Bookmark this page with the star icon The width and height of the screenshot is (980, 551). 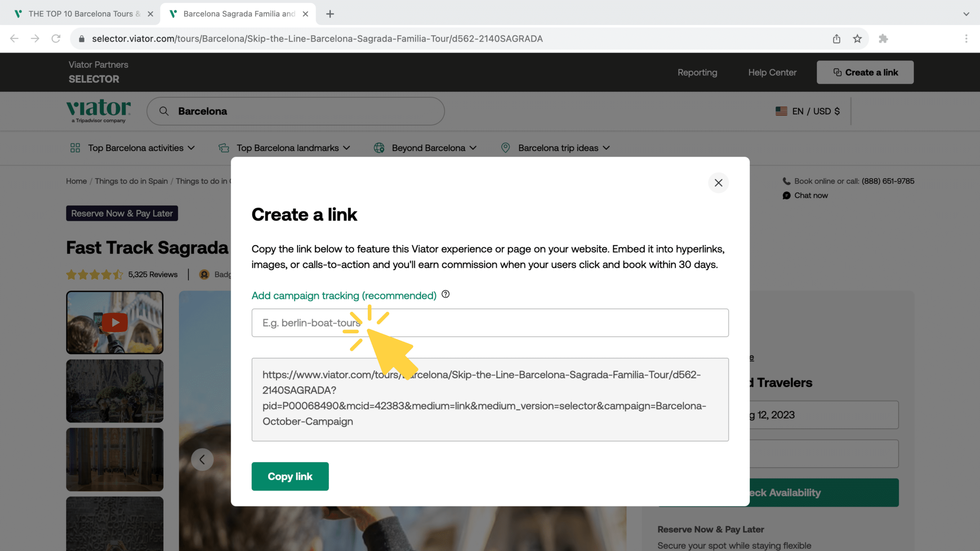[857, 39]
